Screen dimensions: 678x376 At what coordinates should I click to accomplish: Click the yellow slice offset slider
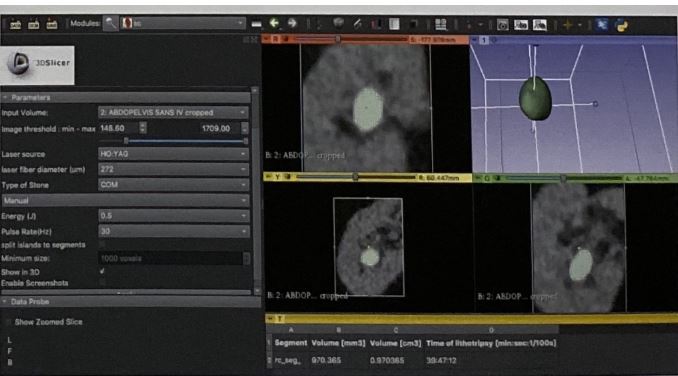point(356,177)
